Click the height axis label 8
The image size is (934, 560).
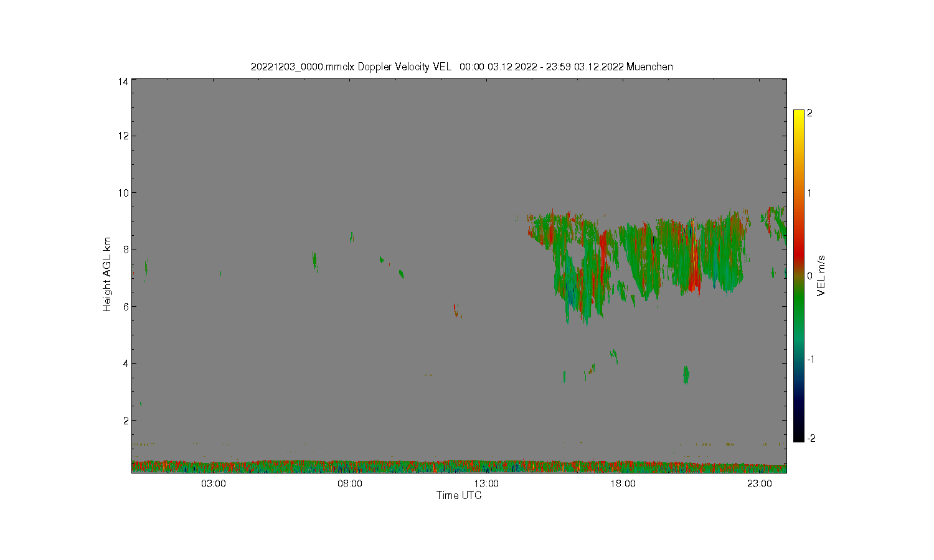(x=126, y=250)
